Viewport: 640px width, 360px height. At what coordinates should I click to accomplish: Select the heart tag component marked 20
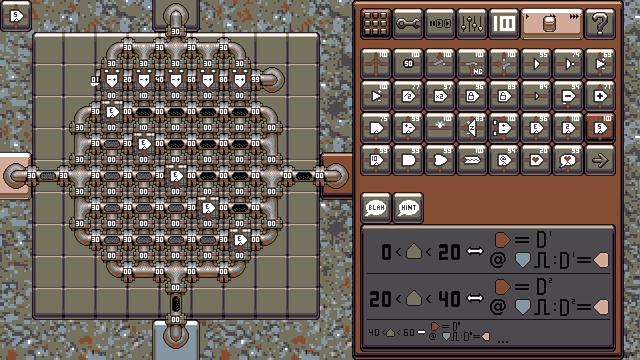pos(536,160)
